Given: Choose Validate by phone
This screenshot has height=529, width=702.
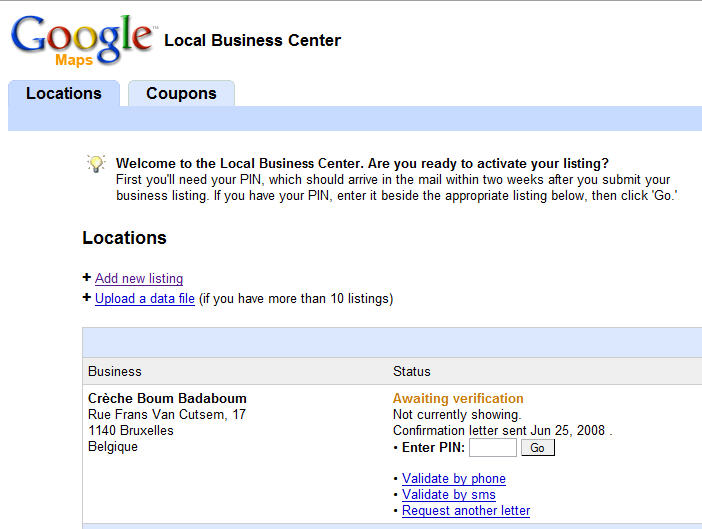Looking at the screenshot, I should click(454, 479).
